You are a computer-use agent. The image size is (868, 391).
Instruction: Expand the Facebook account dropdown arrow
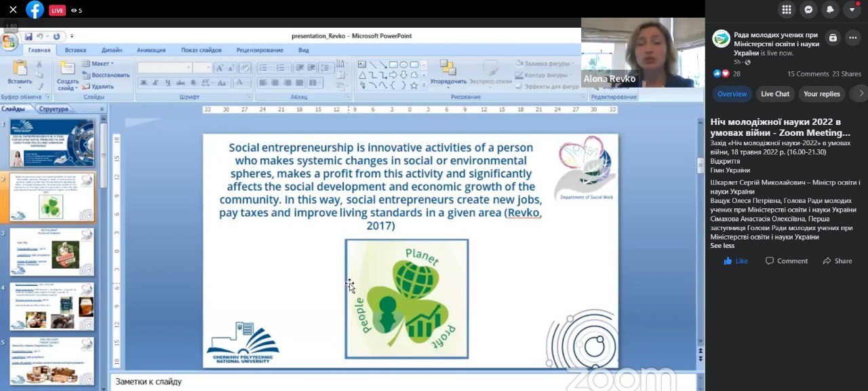(852, 10)
